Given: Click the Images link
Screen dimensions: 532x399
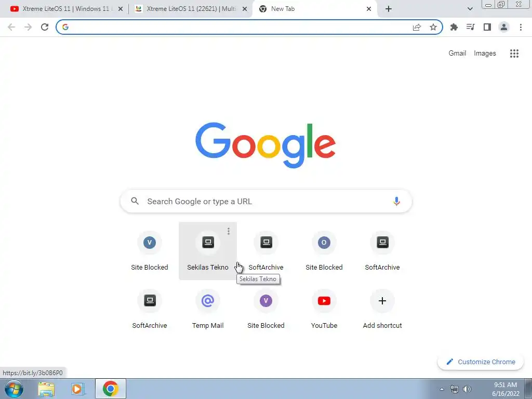Looking at the screenshot, I should [485, 54].
